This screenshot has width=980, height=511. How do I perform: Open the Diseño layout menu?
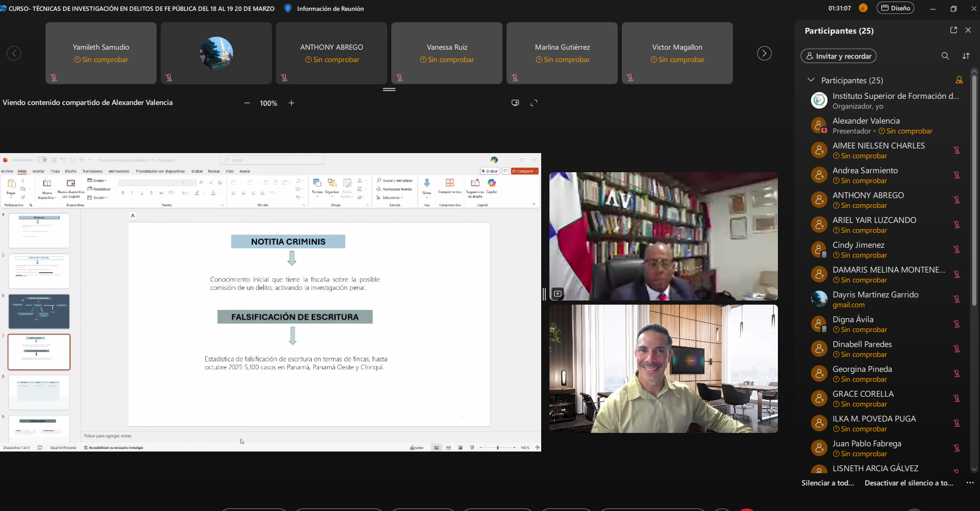[x=895, y=8]
